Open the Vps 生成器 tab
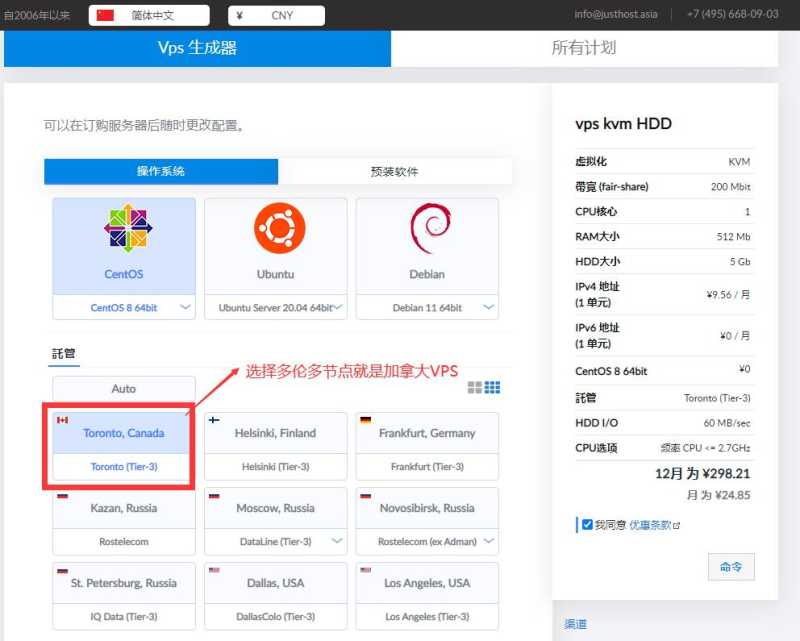This screenshot has width=800, height=641. tap(197, 48)
